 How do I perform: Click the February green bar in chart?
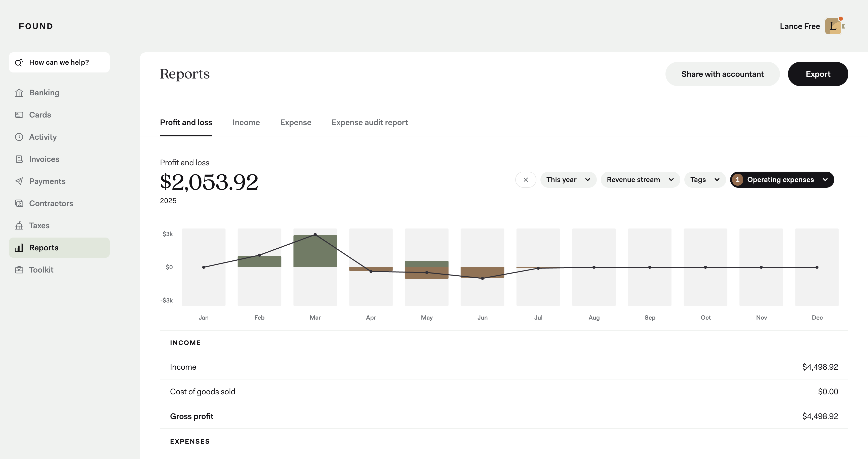point(259,261)
